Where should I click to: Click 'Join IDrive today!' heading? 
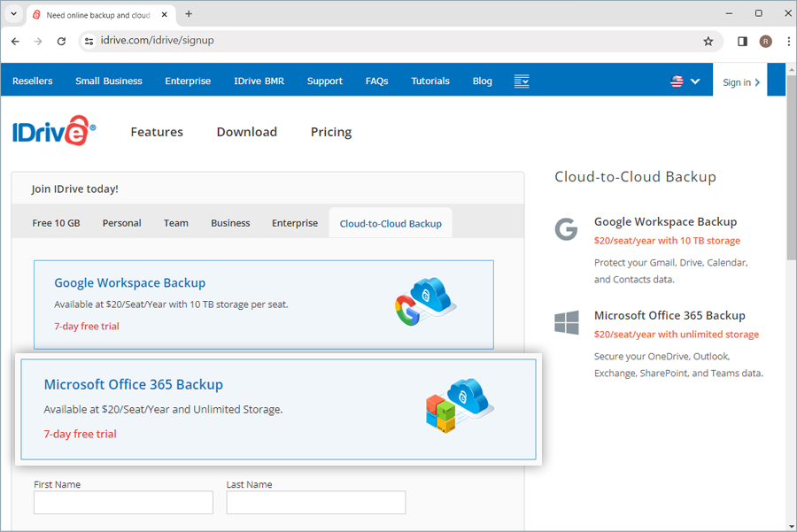coord(74,189)
